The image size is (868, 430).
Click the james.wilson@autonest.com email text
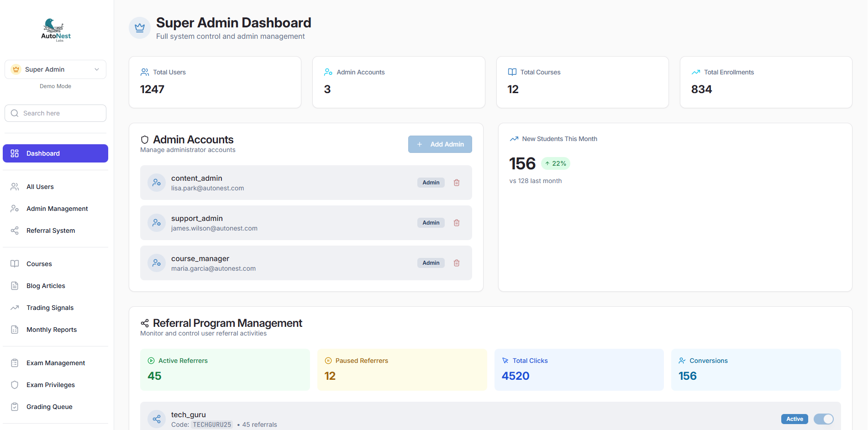pyautogui.click(x=214, y=228)
